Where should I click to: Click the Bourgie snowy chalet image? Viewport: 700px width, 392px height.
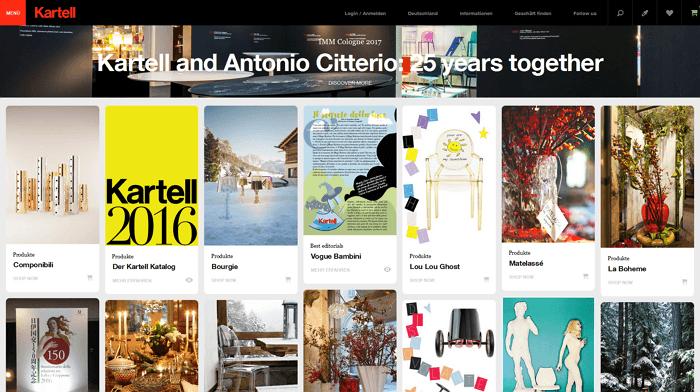pyautogui.click(x=251, y=175)
